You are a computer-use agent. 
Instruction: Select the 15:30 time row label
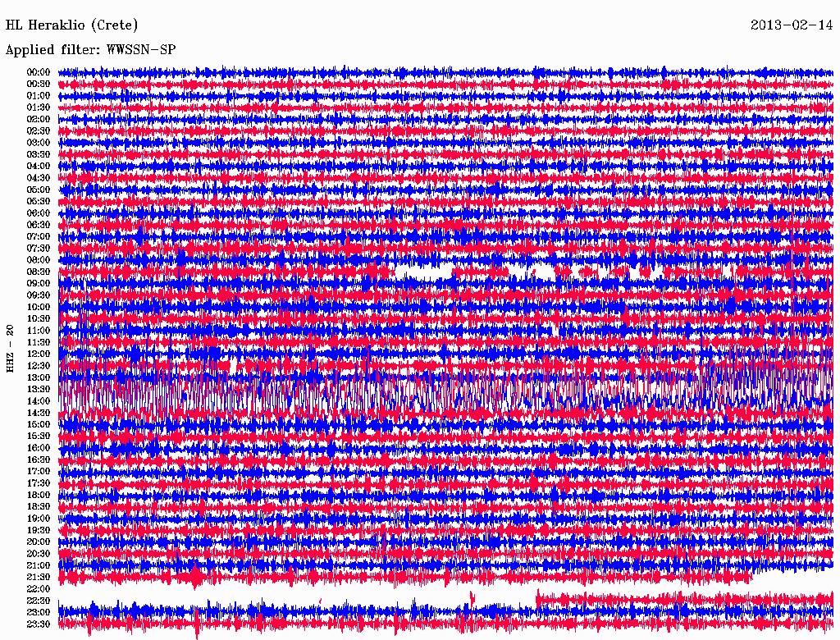(39, 436)
